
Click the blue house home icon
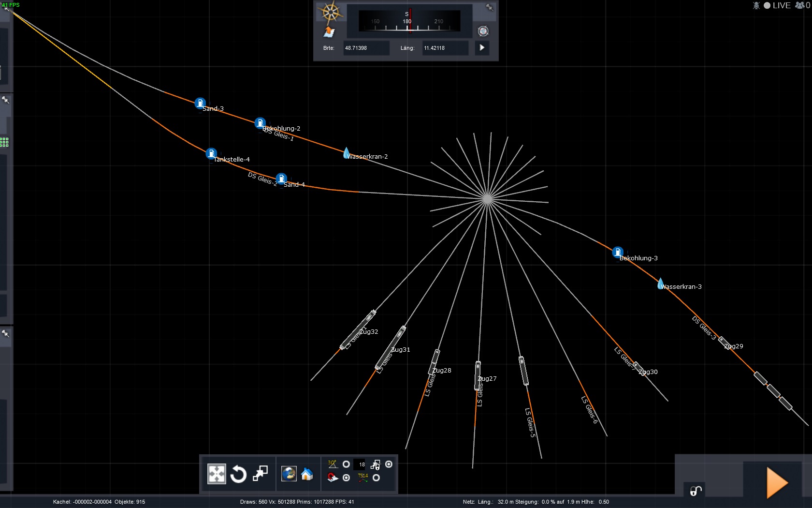tap(307, 474)
